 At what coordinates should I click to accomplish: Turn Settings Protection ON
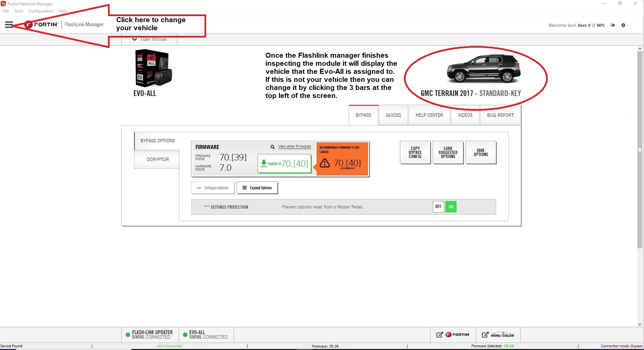click(x=451, y=207)
